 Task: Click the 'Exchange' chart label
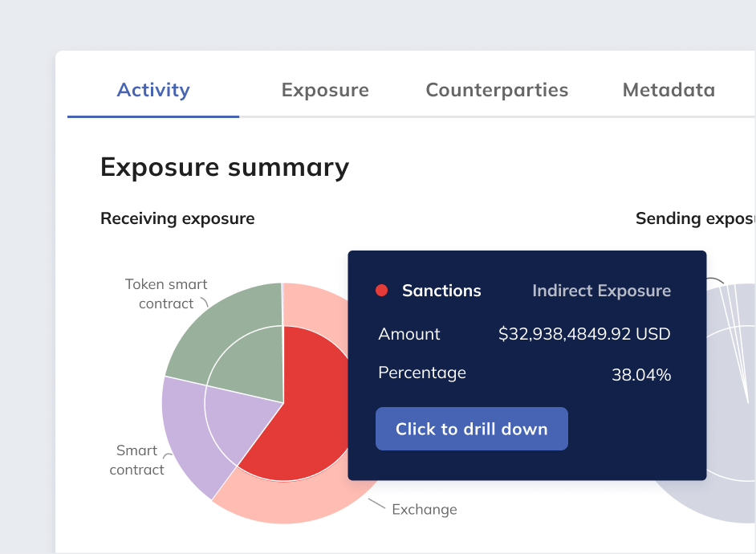[x=424, y=509]
